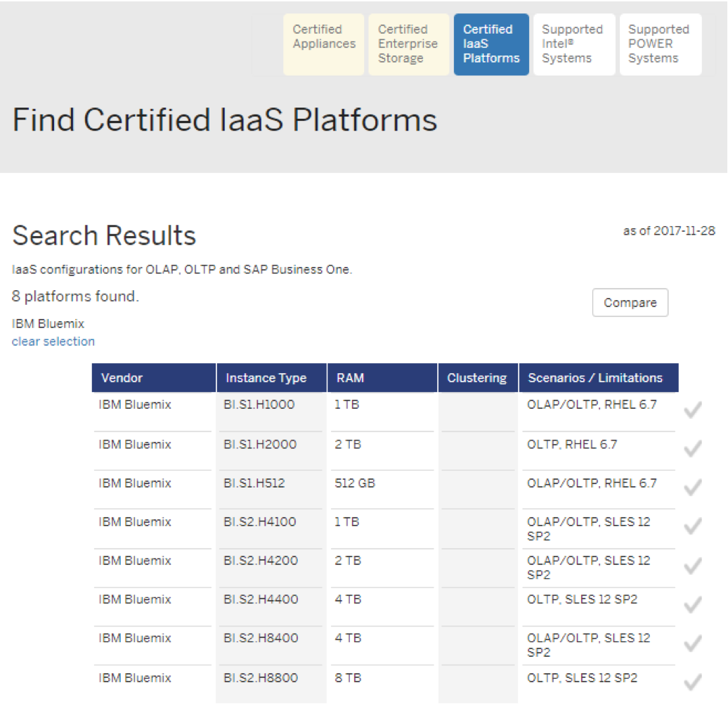Image resolution: width=728 pixels, height=704 pixels.
Task: Toggle the checkmark for the BI.S2.H8800 row
Action: (693, 683)
